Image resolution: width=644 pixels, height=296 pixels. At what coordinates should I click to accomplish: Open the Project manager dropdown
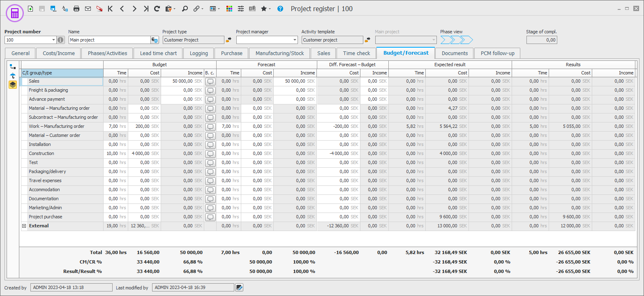pyautogui.click(x=295, y=40)
